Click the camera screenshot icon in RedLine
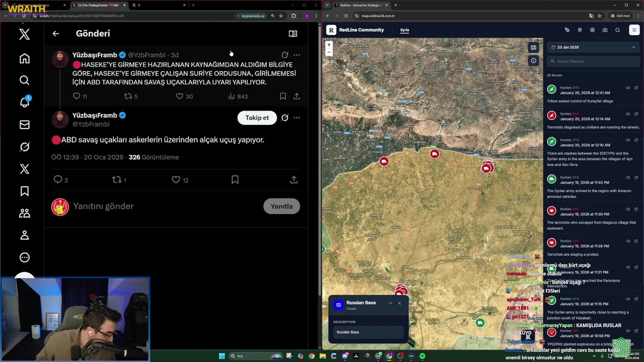 pyautogui.click(x=605, y=30)
